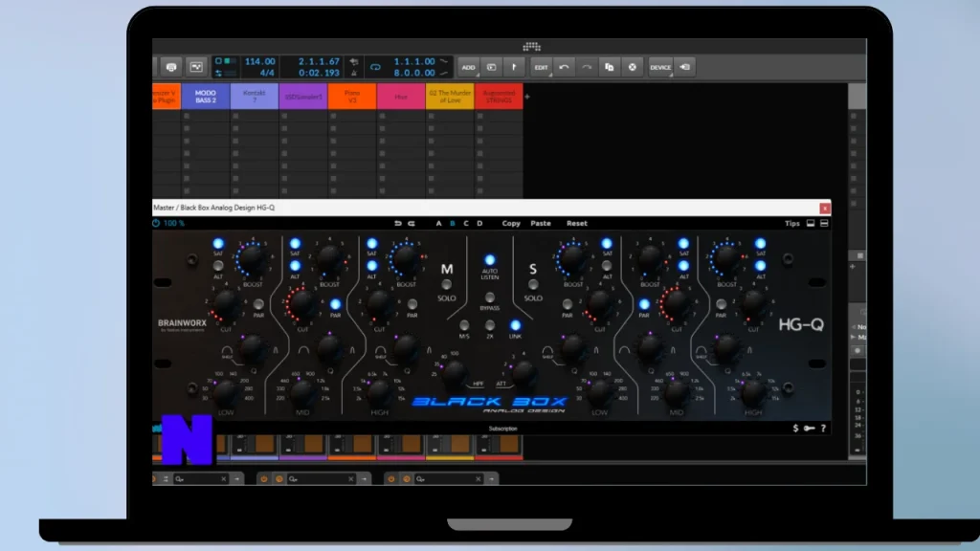Select the bell shape icon on M-channel low band
The width and height of the screenshot is (980, 551).
coord(275,350)
